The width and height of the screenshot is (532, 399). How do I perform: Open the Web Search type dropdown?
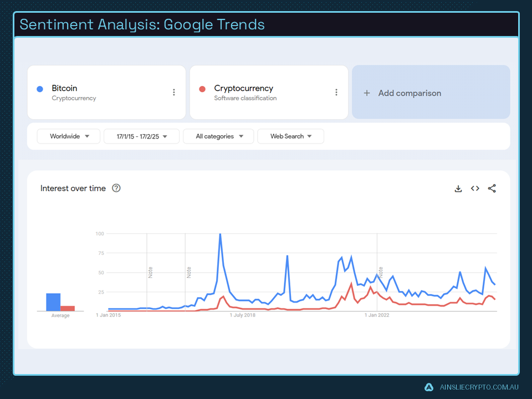[x=290, y=136]
